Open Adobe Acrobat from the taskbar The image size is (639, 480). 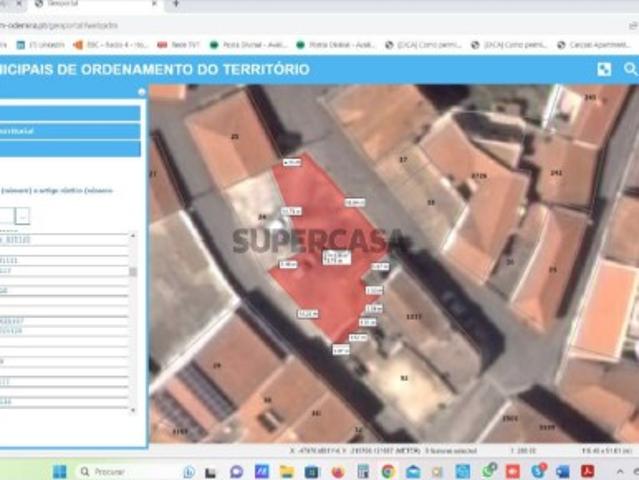pyautogui.click(x=588, y=471)
